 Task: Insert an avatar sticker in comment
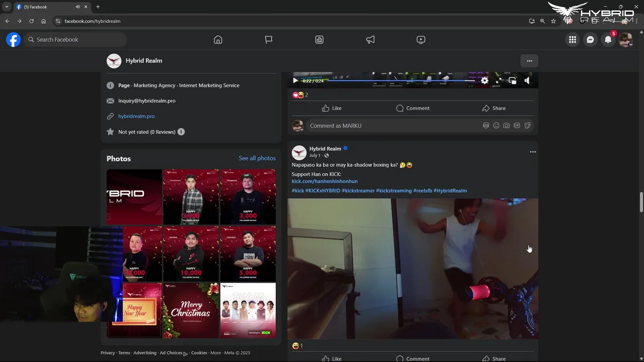click(486, 126)
